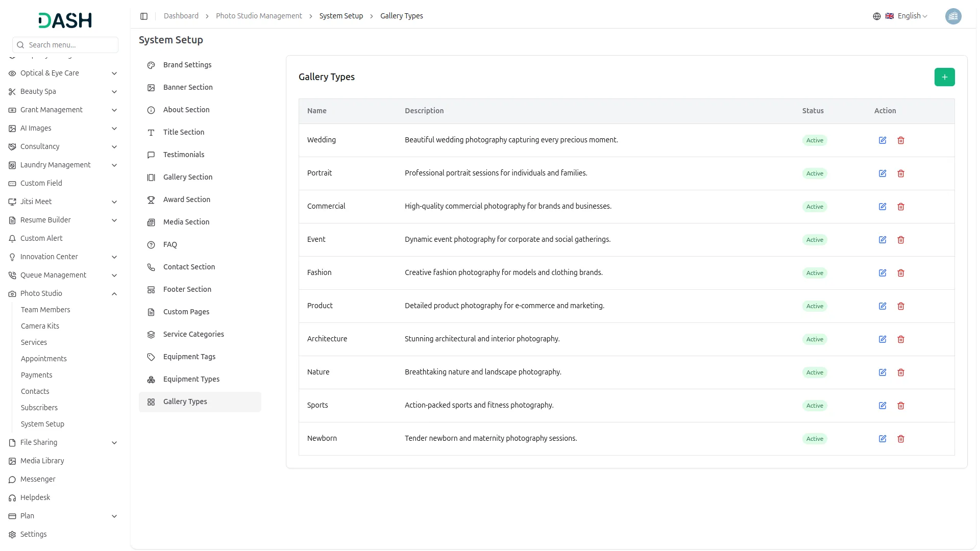Click edit icon for Fashion row

882,273
